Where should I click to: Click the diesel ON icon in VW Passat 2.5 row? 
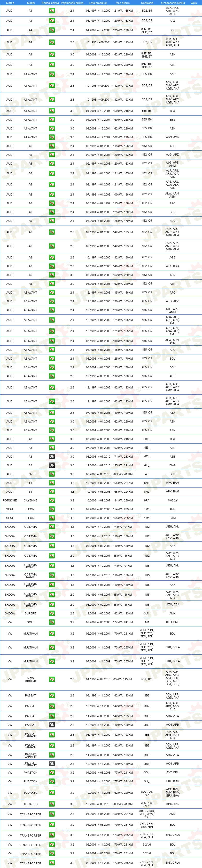point(52,725)
